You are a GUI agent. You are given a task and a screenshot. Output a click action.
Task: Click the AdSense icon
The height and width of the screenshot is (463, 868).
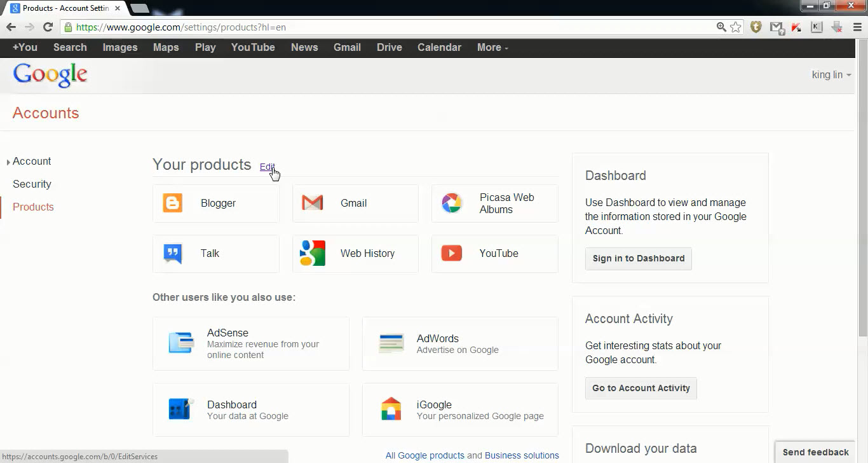[x=181, y=343]
